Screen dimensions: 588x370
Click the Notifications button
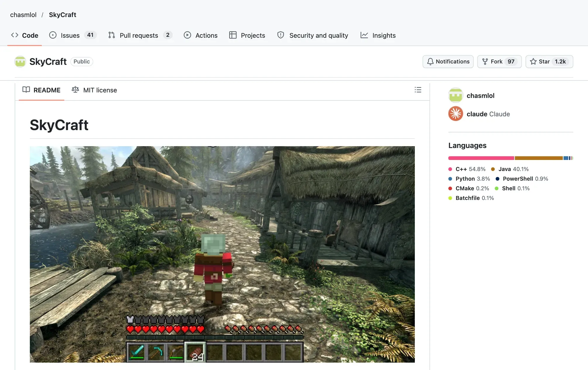coord(448,61)
